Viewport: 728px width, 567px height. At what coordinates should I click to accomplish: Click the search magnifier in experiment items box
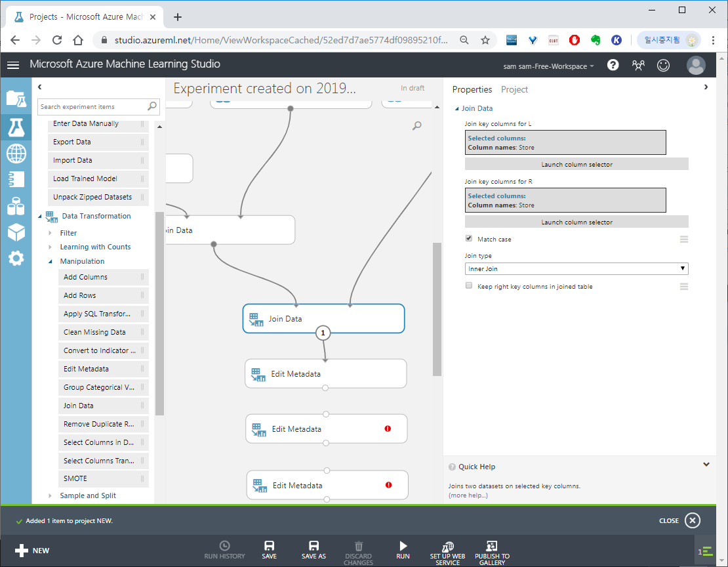pos(152,106)
